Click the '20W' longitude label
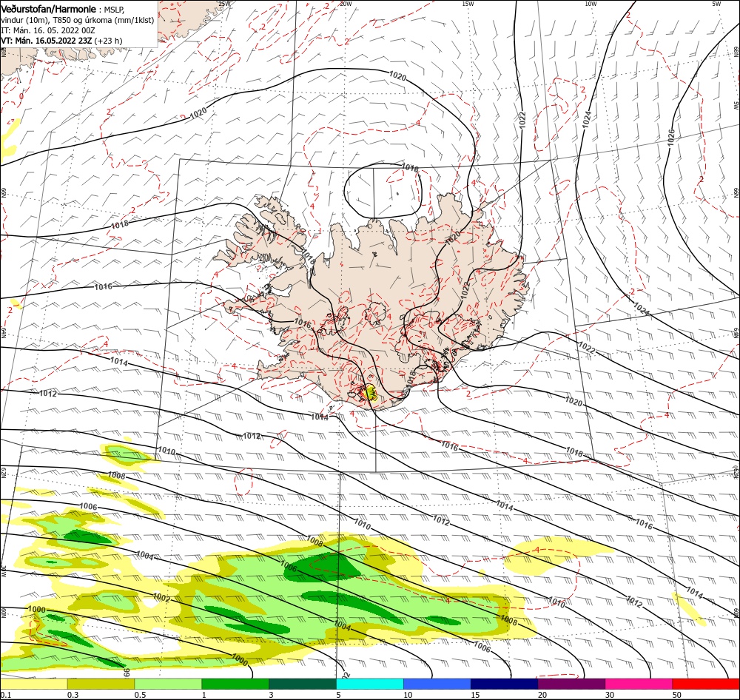740x700 pixels. click(346, 3)
